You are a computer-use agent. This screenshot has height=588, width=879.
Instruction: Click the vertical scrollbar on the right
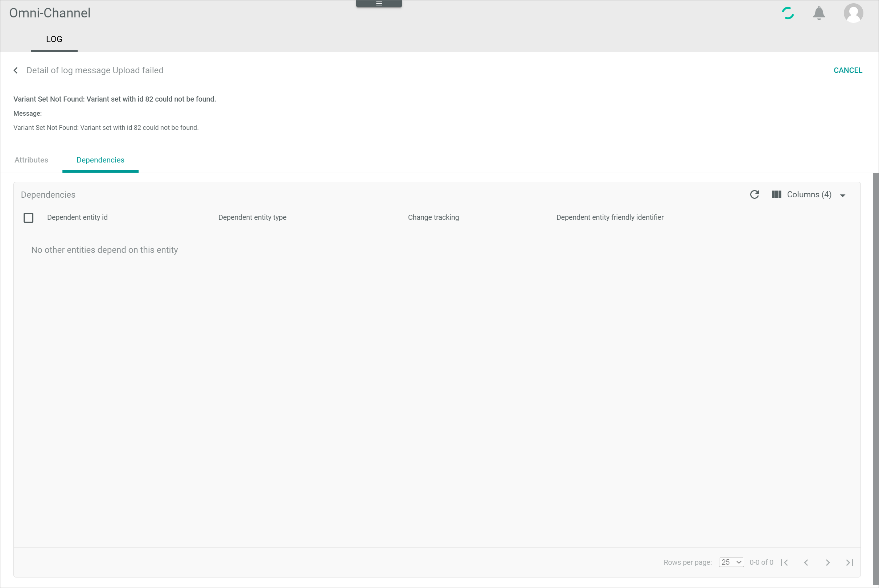[876, 379]
